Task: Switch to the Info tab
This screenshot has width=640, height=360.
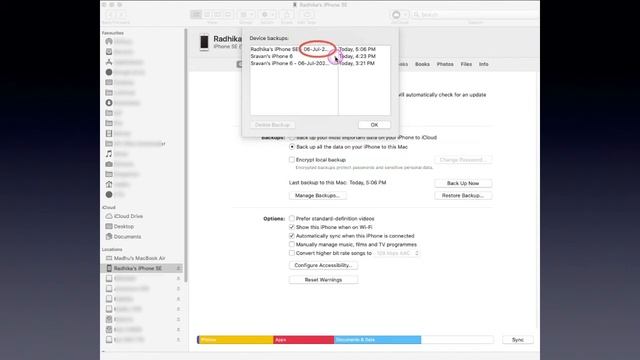Action: [x=484, y=64]
